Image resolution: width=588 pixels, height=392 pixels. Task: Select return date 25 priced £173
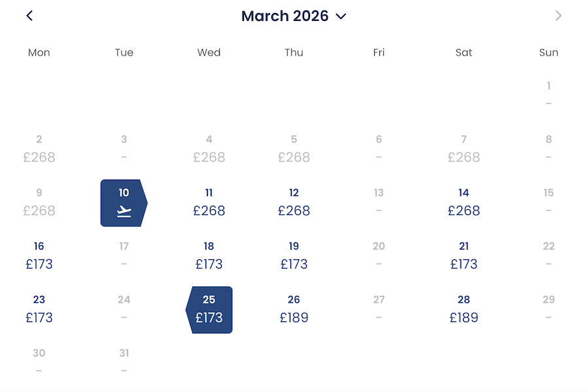(209, 310)
